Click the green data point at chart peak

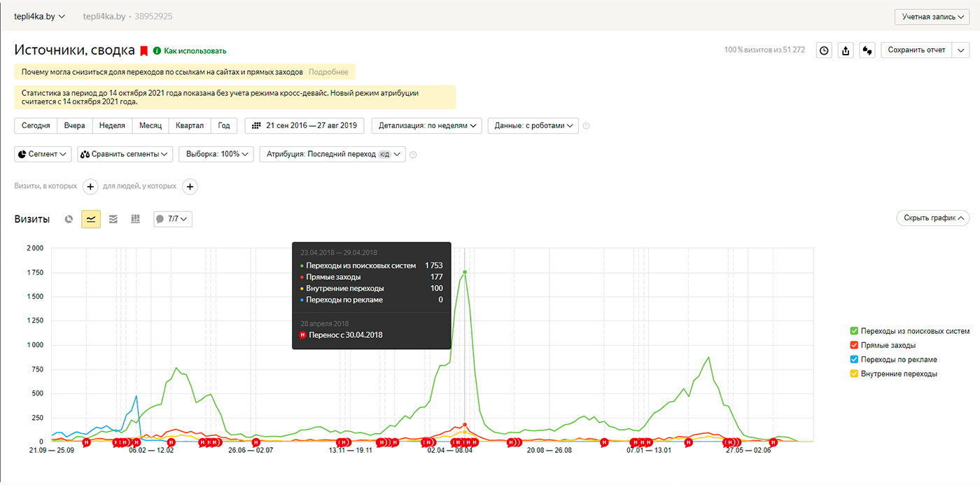(464, 272)
